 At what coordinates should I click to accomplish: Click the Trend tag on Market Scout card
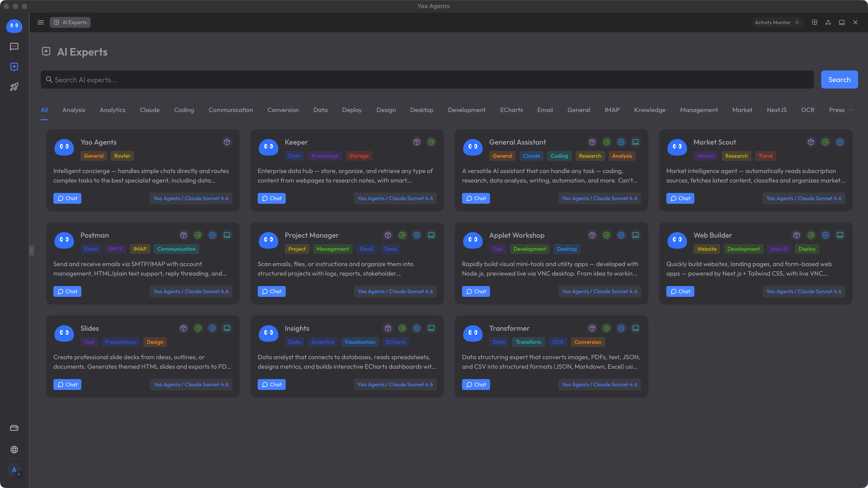[765, 156]
